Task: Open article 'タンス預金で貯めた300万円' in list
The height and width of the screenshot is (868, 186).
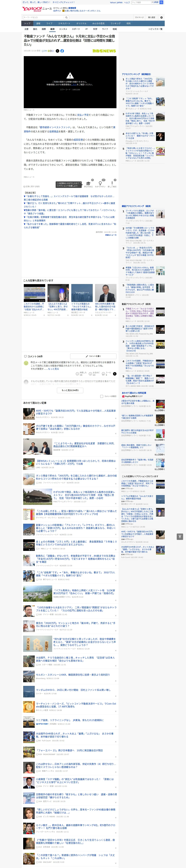Action: 76,477
